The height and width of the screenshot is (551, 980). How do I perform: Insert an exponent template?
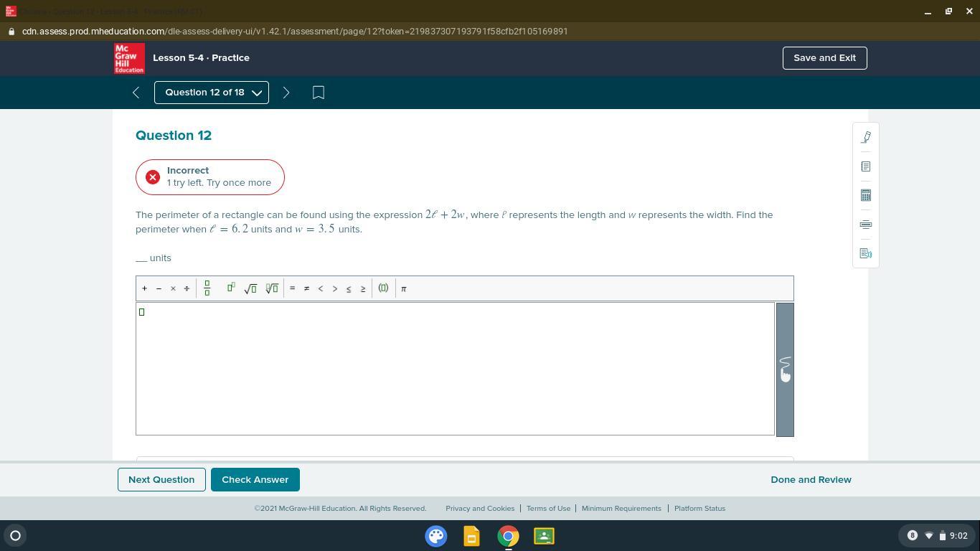(231, 288)
